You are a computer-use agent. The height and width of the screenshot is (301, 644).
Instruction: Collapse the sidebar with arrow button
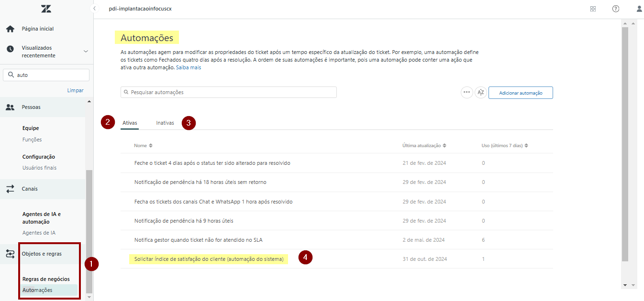tap(95, 9)
